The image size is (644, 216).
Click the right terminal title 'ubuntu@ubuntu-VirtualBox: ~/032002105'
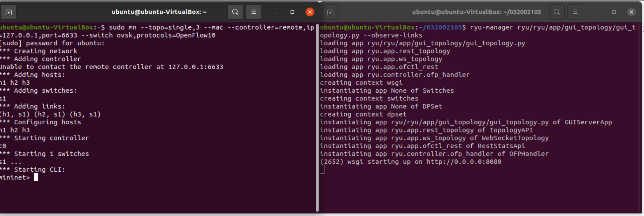[476, 12]
